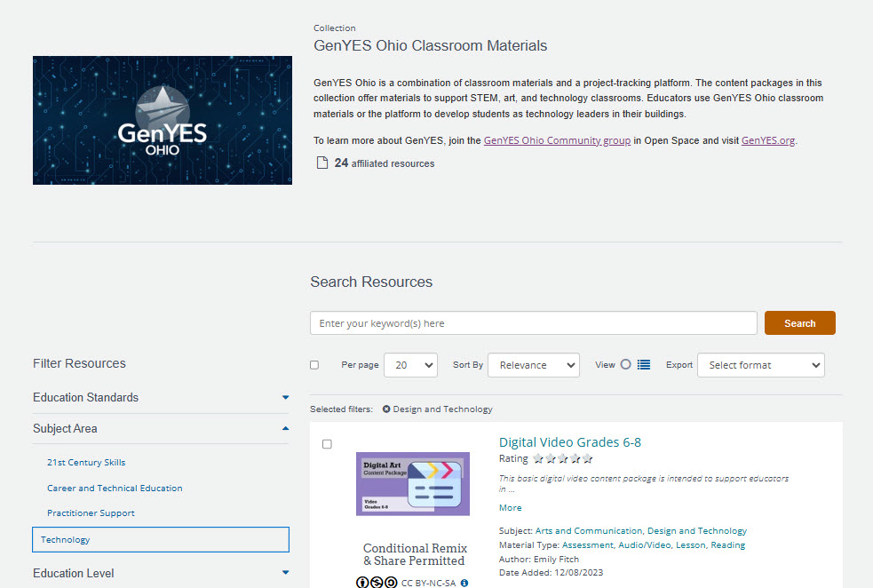Select the Technology subject filter
Screen dimensions: 873x588
coord(161,539)
